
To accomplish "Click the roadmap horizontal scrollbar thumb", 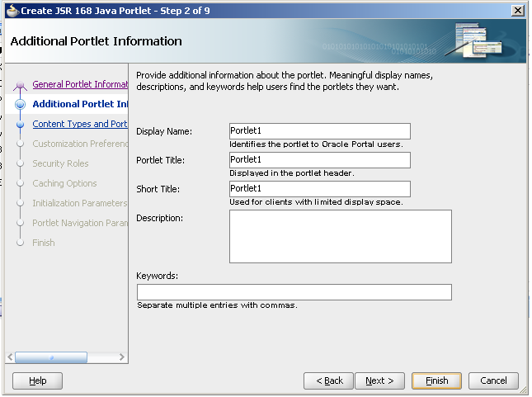I will [51, 357].
